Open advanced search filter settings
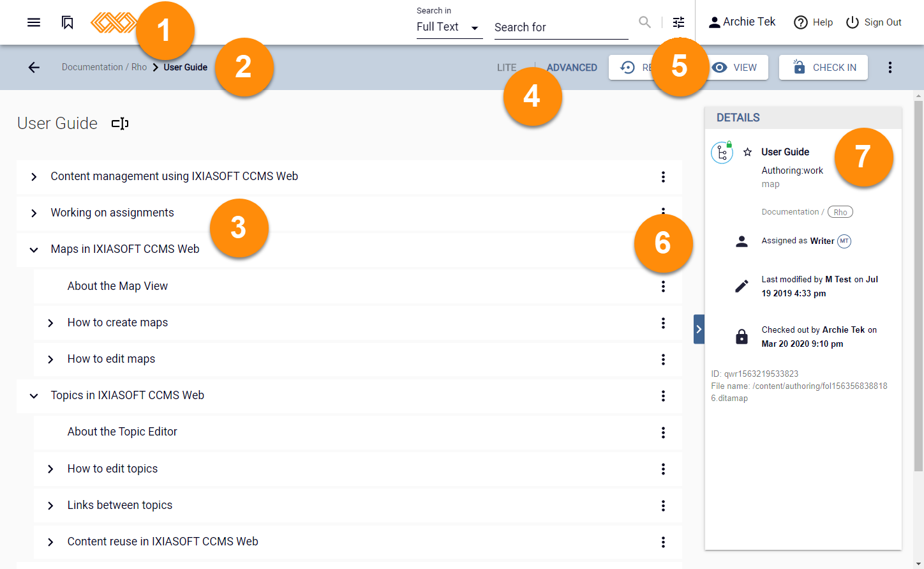 point(678,22)
